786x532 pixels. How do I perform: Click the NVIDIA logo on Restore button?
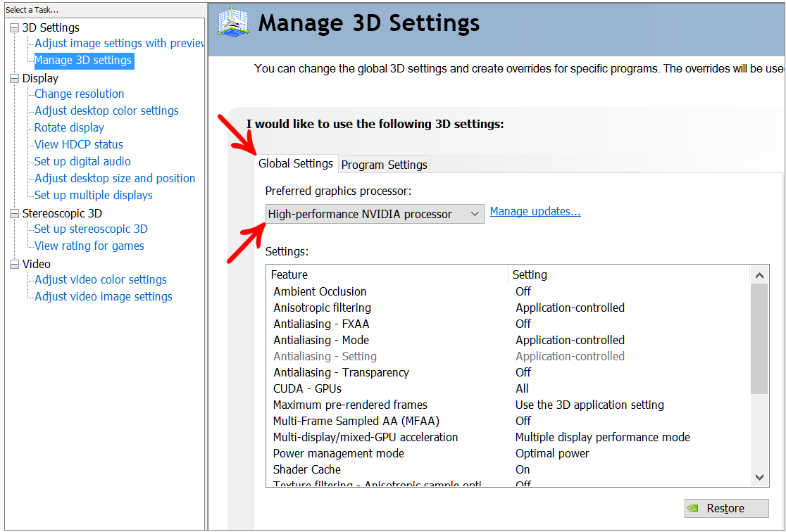(693, 508)
